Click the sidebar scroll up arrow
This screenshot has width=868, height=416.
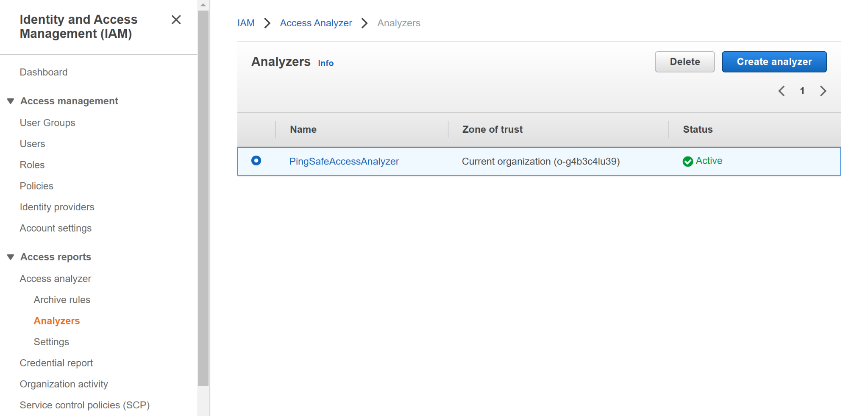pos(203,5)
